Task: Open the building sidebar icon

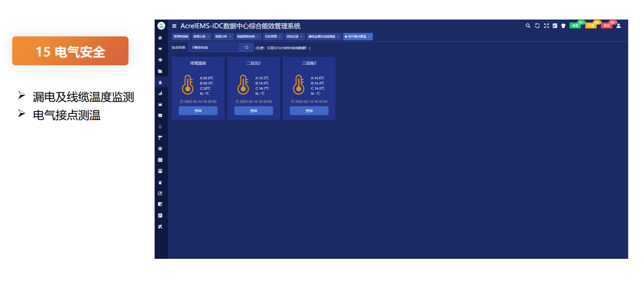Action: click(160, 71)
